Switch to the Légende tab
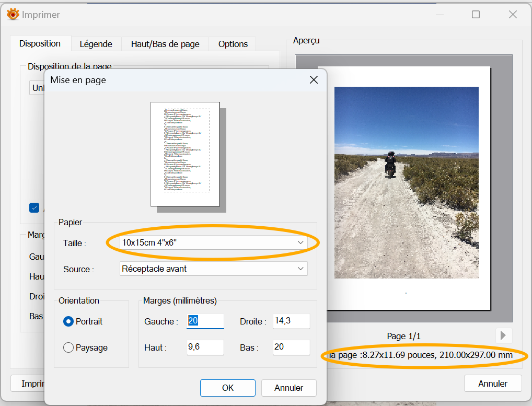Viewport: 532px width, 406px height. pos(96,44)
